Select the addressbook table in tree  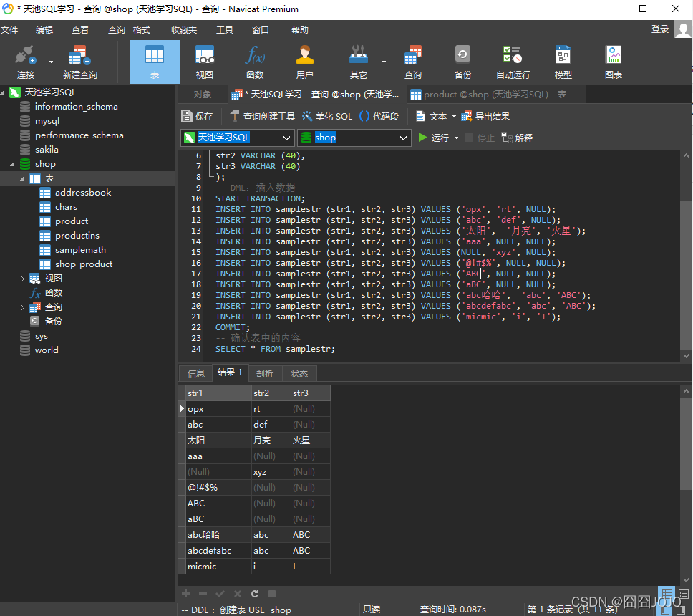pos(82,193)
